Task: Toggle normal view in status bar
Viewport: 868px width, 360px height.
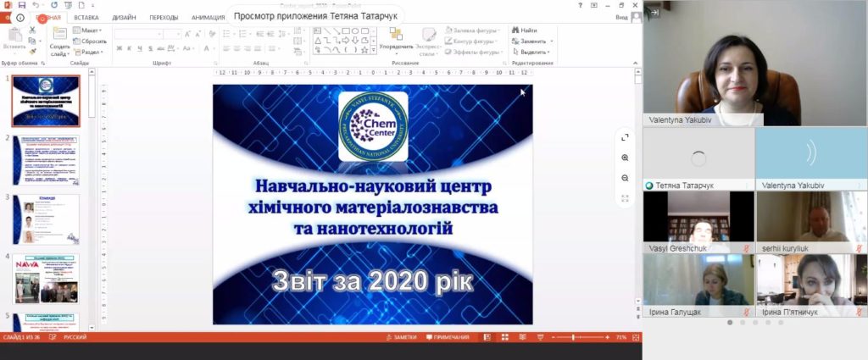Action: 486,337
